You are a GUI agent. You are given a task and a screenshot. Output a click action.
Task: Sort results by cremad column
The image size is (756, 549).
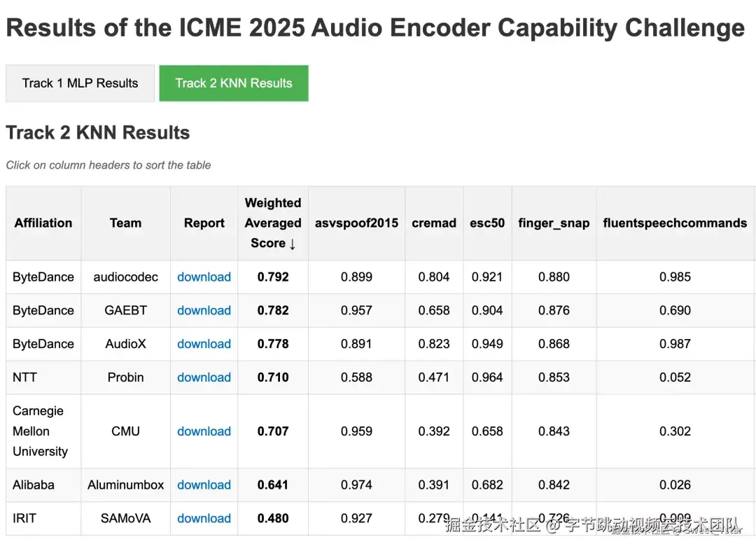434,223
